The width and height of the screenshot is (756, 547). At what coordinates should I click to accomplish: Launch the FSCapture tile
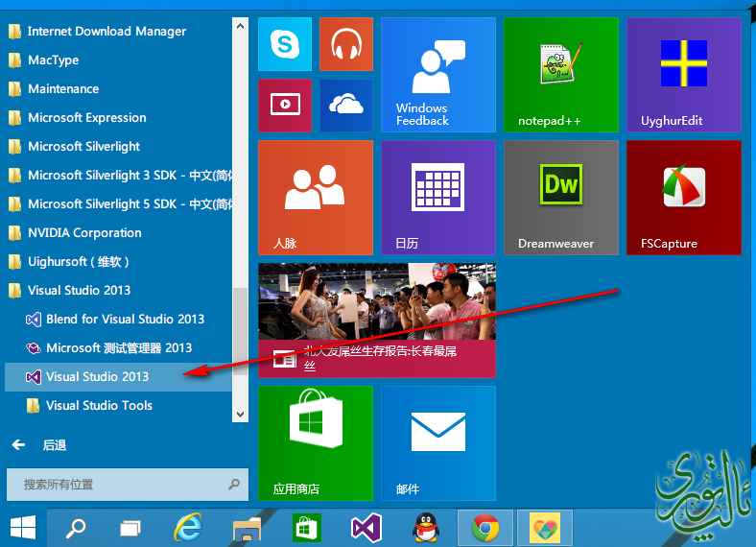click(x=684, y=198)
